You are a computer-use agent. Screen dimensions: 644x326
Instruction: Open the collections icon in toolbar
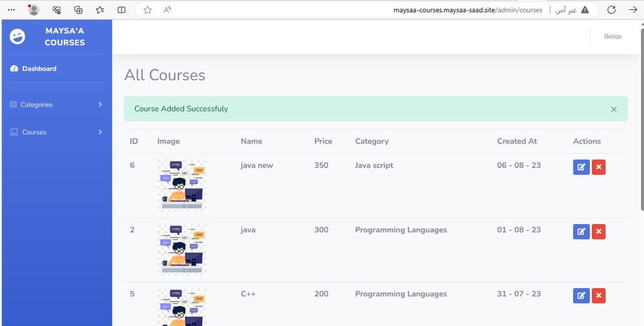tap(78, 10)
